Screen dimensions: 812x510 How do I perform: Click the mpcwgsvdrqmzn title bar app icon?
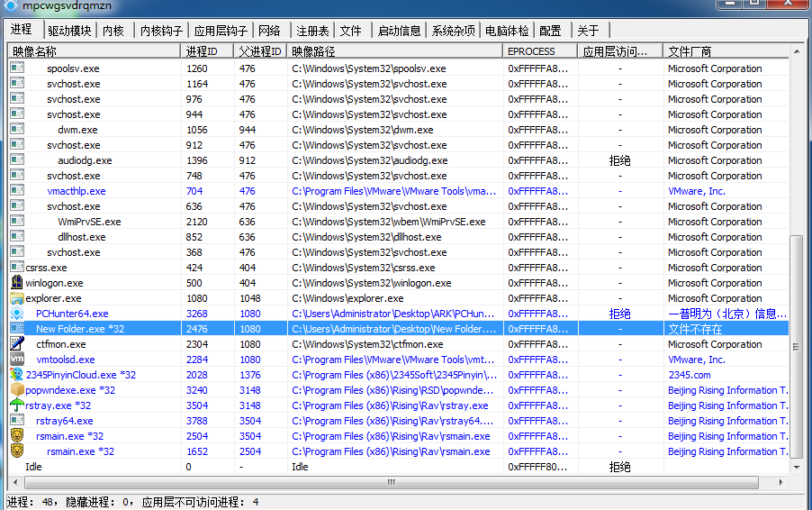[x=11, y=5]
